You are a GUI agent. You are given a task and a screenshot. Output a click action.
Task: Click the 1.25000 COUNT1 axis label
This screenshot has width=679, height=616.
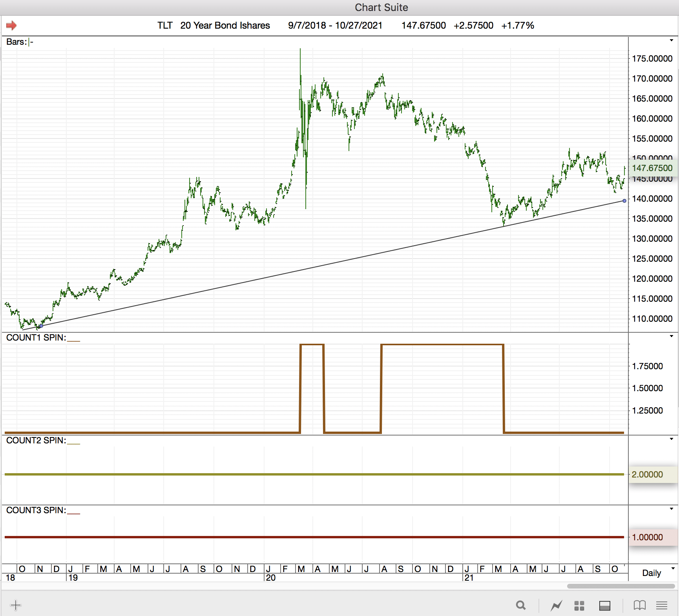coord(647,410)
